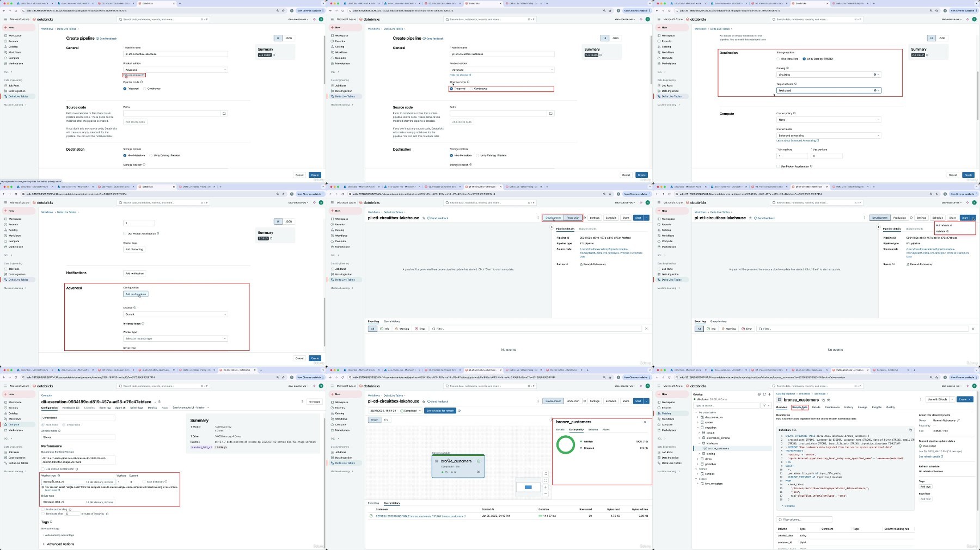This screenshot has height=550, width=980.
Task: Toggle Spot instances checkbox in cluster details
Action: (x=143, y=481)
